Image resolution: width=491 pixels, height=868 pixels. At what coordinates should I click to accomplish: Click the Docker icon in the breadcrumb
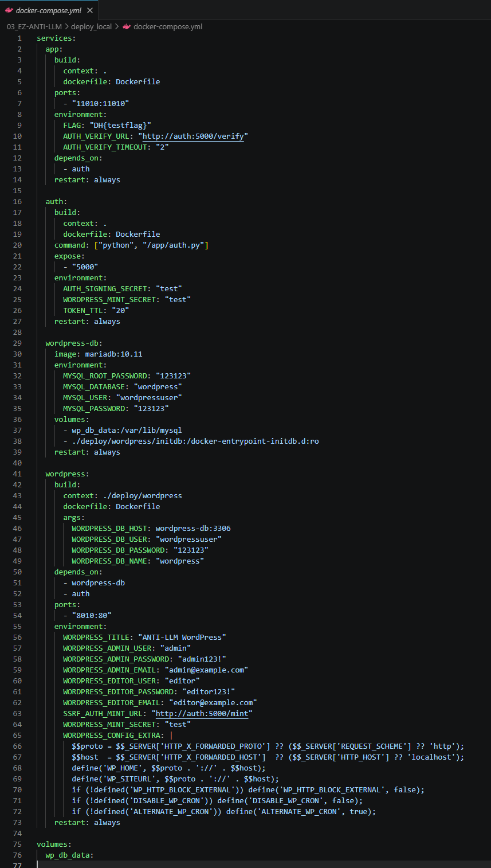127,26
